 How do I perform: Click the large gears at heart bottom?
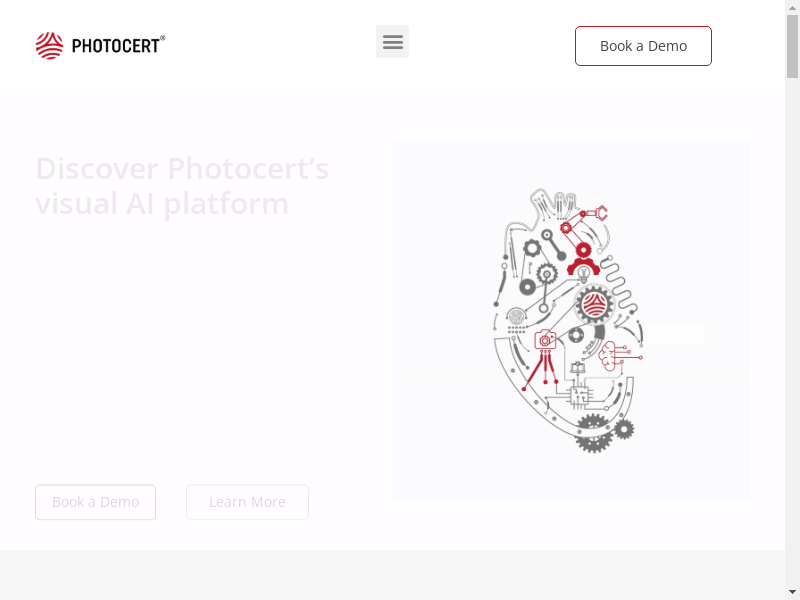604,433
